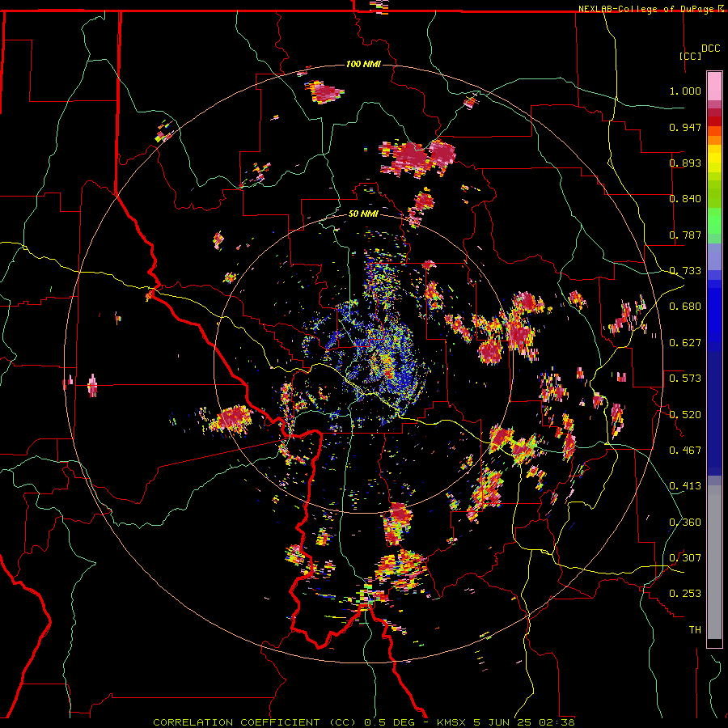Click the TH label at the scale bottom
Screen dimensions: 728x728
pos(695,630)
